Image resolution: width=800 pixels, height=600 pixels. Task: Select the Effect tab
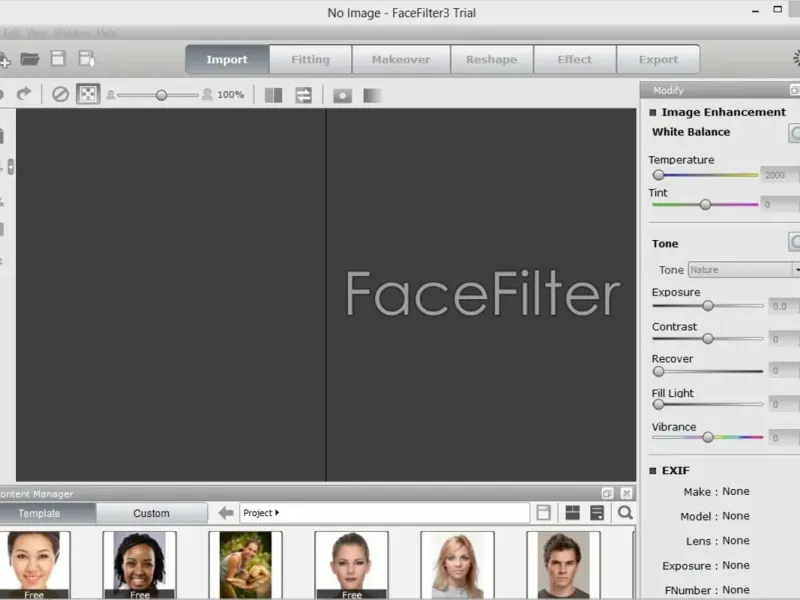coord(574,60)
